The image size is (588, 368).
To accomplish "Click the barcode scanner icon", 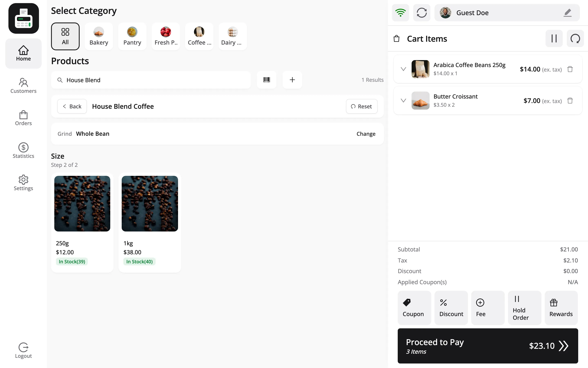I will [x=267, y=80].
